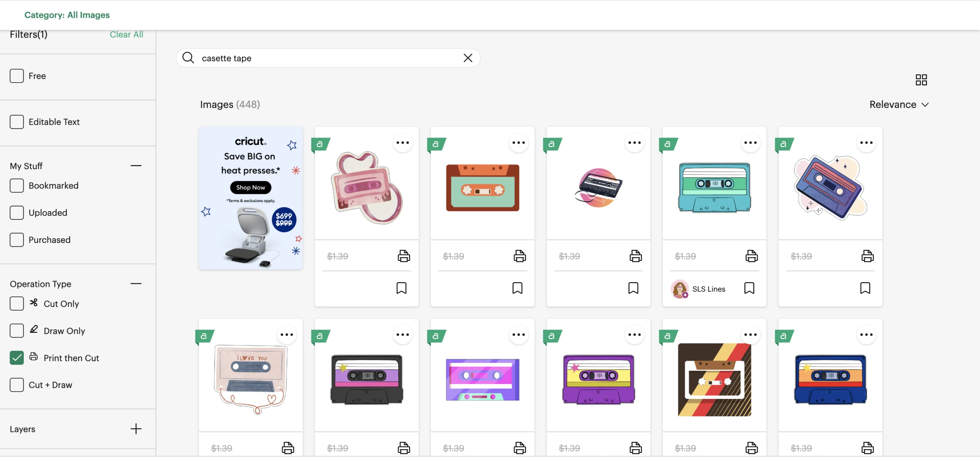The image size is (980, 462).
Task: Click the Clear All filters link
Action: [x=126, y=35]
